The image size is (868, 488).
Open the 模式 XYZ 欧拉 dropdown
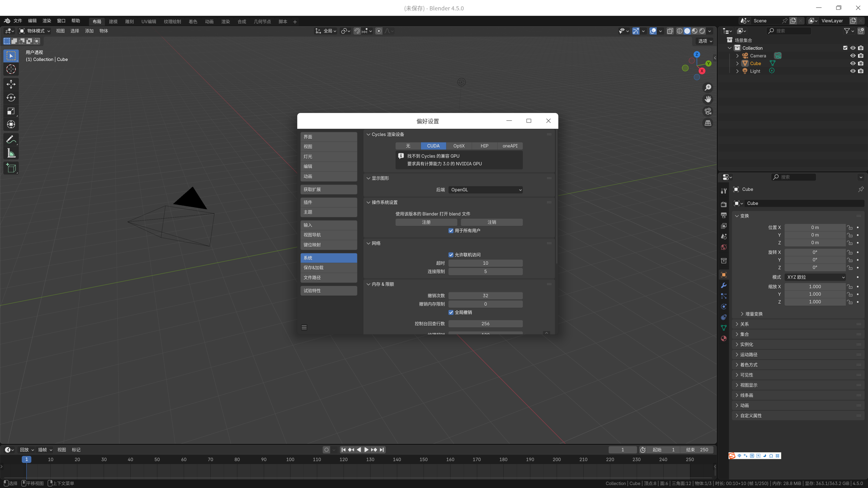815,277
